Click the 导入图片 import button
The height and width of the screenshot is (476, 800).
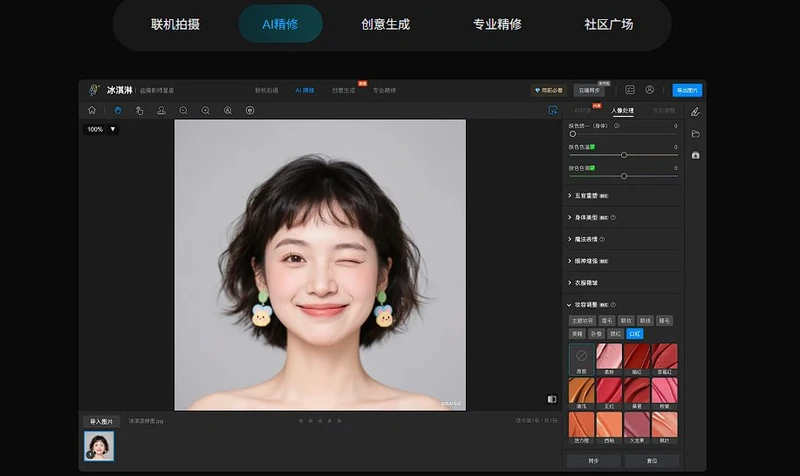pyautogui.click(x=101, y=421)
